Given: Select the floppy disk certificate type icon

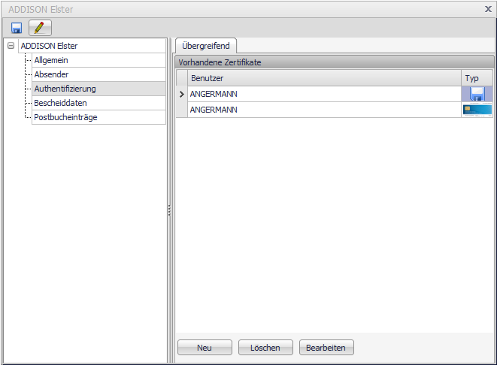Looking at the screenshot, I should click(x=477, y=94).
